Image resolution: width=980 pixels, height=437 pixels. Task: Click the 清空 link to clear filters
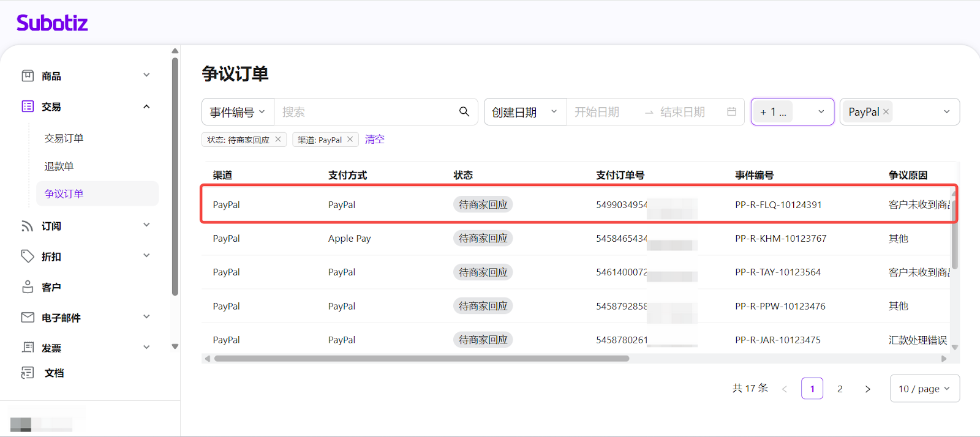(374, 140)
